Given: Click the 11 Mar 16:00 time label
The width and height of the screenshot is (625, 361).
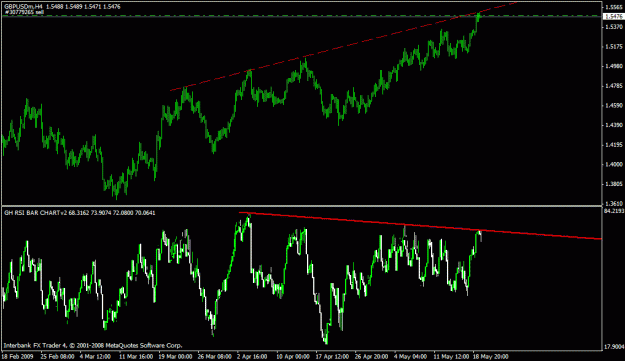Looking at the screenshot, I should pyautogui.click(x=136, y=356).
